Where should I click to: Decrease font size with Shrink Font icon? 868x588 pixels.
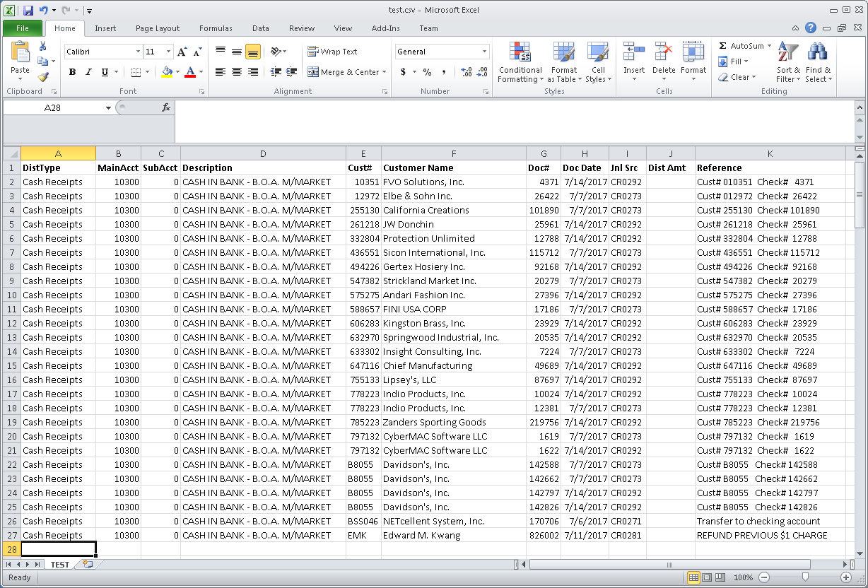pos(198,52)
